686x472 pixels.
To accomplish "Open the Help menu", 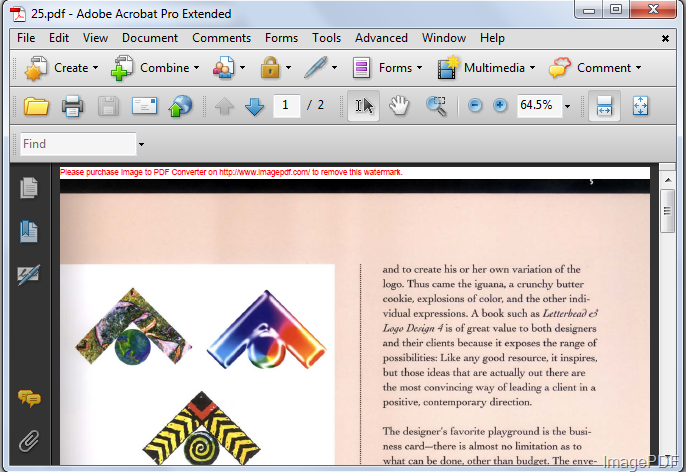I will point(492,38).
